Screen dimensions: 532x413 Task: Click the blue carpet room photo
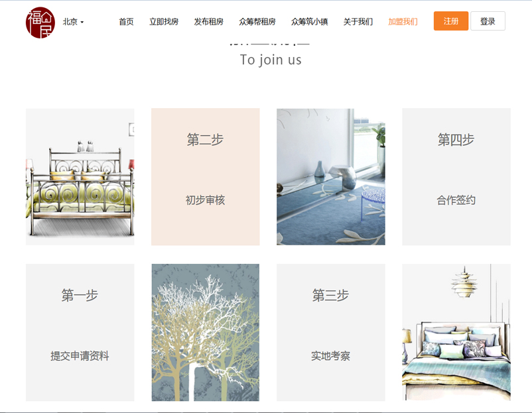(x=331, y=176)
